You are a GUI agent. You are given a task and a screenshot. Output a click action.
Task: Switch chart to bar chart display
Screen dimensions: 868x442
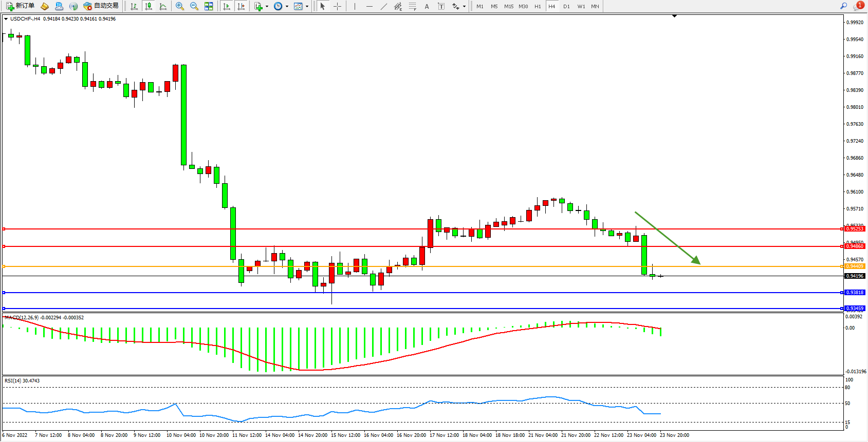click(134, 6)
